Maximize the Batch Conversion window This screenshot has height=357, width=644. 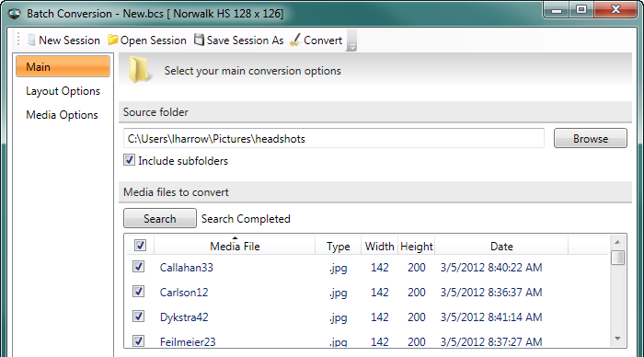[581, 10]
